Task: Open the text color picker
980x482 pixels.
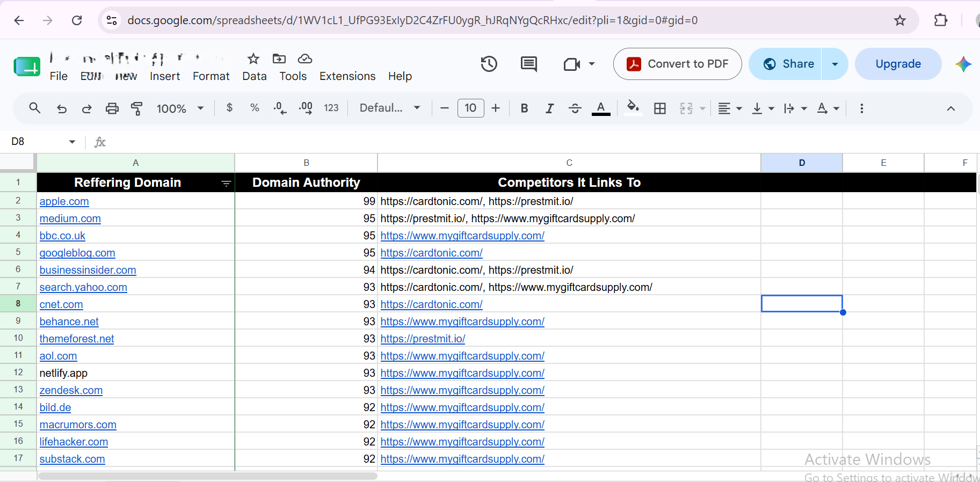Action: [x=601, y=108]
